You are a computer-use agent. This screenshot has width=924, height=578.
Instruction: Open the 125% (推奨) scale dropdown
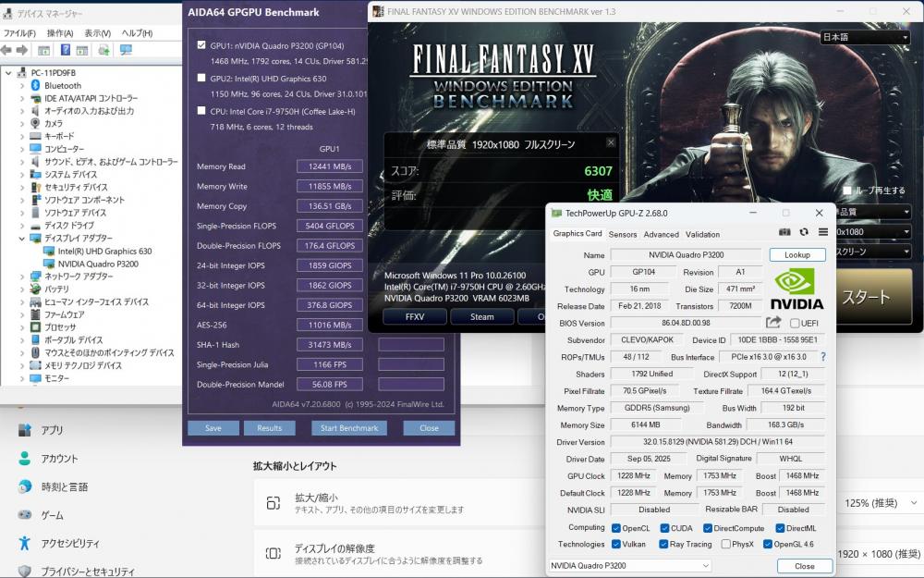881,503
